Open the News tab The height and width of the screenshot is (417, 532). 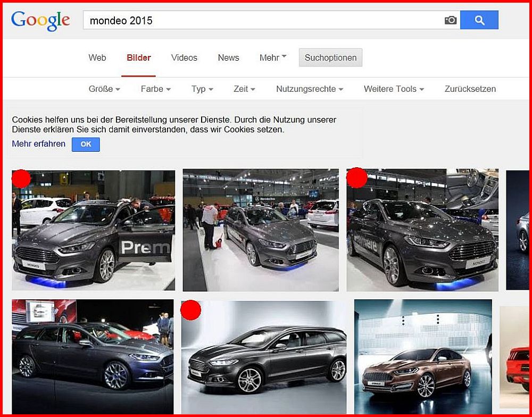tap(228, 58)
